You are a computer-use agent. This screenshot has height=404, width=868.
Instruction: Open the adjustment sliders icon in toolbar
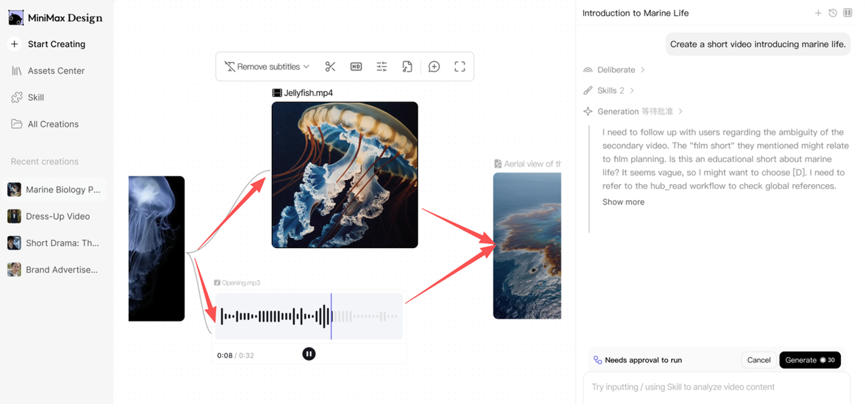point(382,67)
